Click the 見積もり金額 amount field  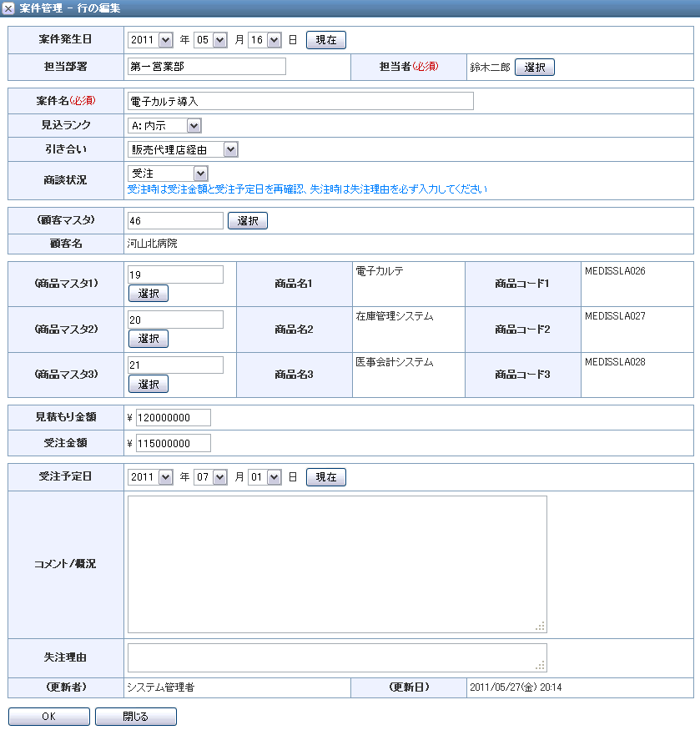coord(173,418)
